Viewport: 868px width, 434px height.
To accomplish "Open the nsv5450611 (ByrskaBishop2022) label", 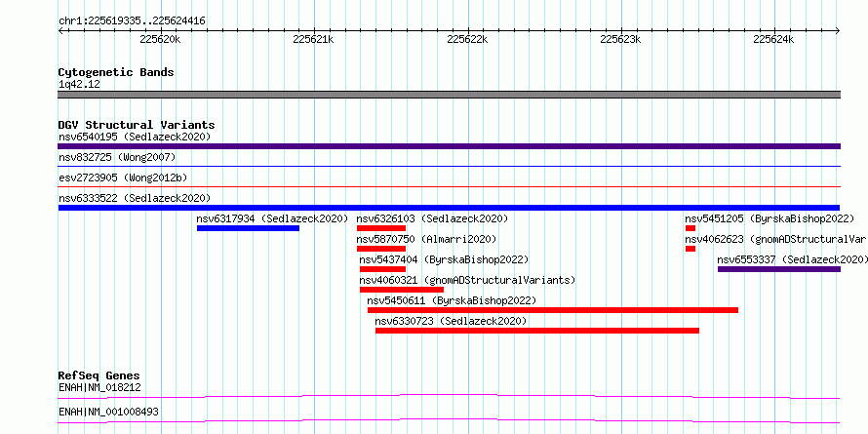I will click(452, 300).
